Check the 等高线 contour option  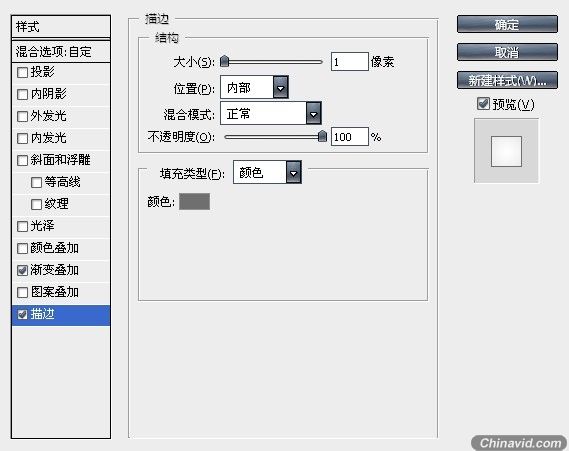(x=36, y=182)
